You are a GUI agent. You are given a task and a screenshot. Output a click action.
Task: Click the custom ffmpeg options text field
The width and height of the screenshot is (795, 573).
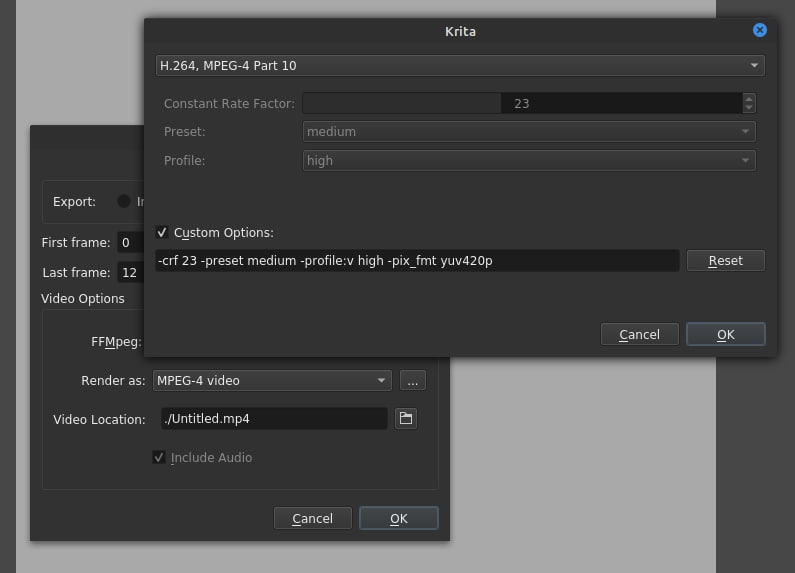pos(417,261)
